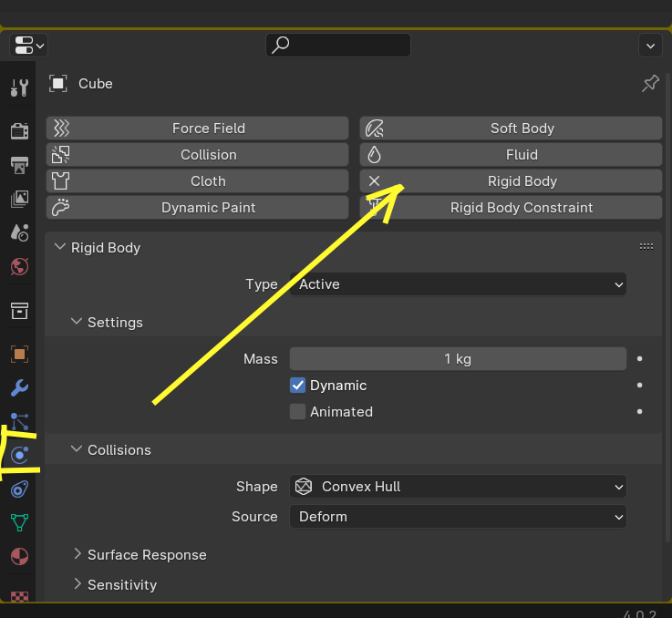Open the View Layer properties tab
The image size is (672, 618).
click(x=19, y=199)
